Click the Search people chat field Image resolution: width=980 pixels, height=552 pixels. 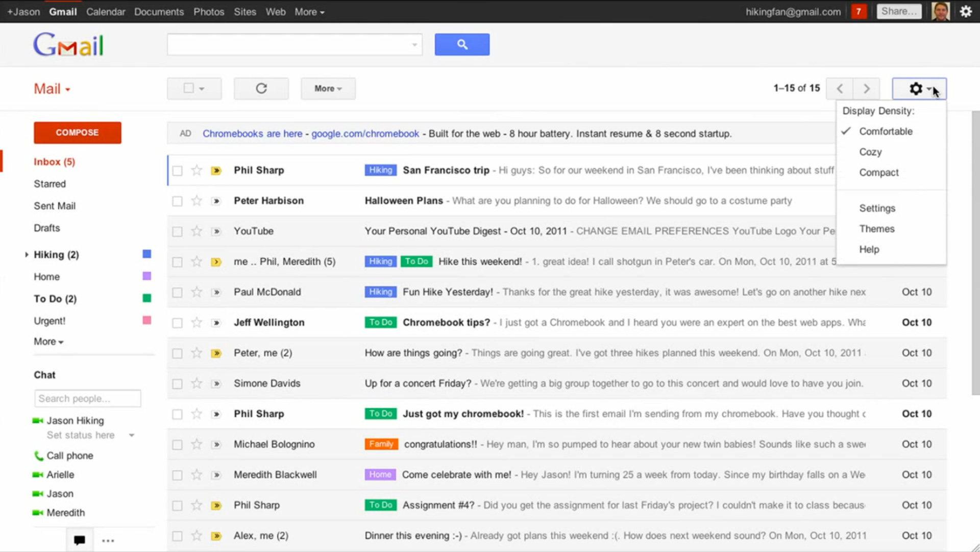click(x=87, y=398)
